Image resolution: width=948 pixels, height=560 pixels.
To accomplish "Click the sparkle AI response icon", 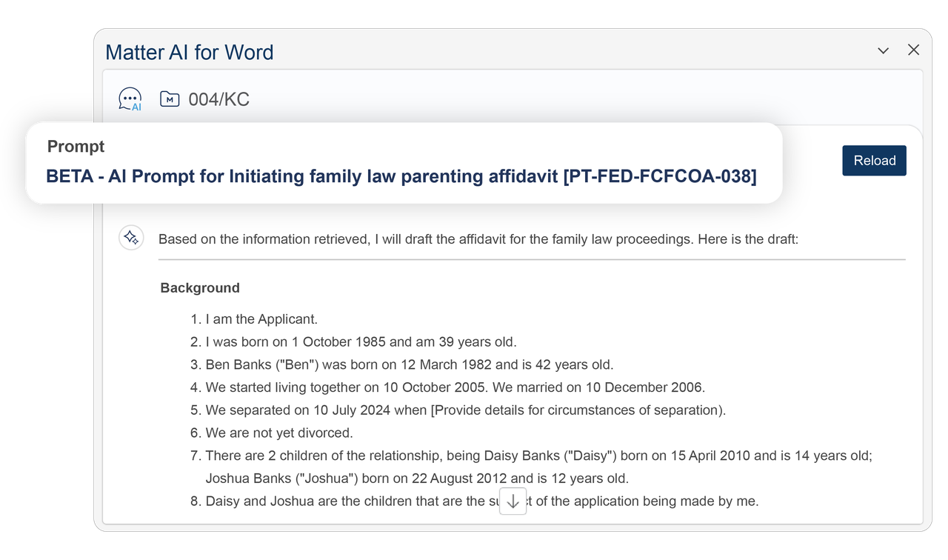I will point(131,238).
